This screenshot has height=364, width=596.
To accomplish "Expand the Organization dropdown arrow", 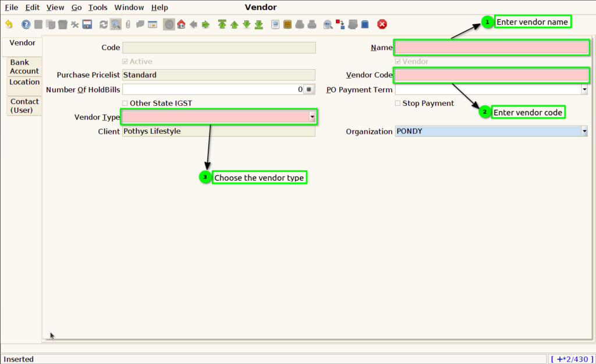I will [584, 131].
